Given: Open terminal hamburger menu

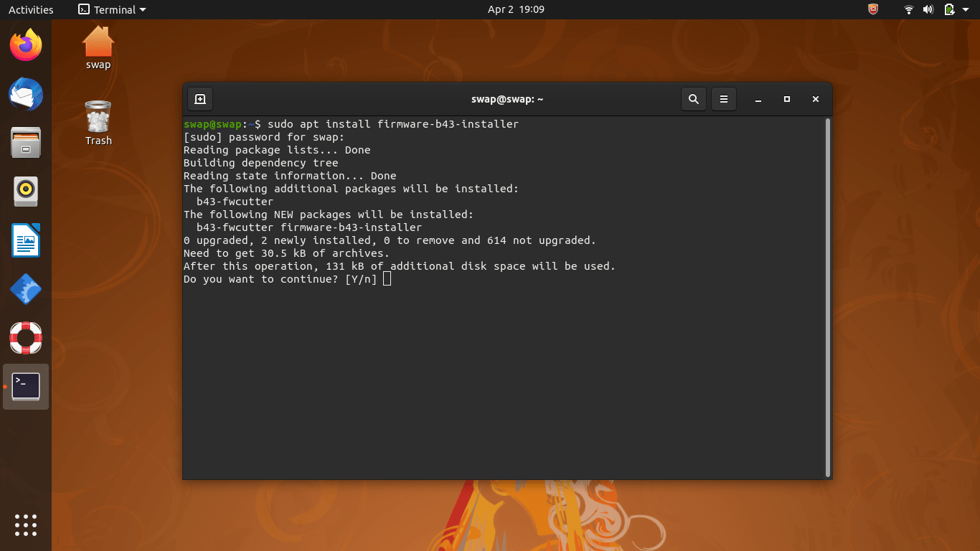Looking at the screenshot, I should pyautogui.click(x=724, y=99).
